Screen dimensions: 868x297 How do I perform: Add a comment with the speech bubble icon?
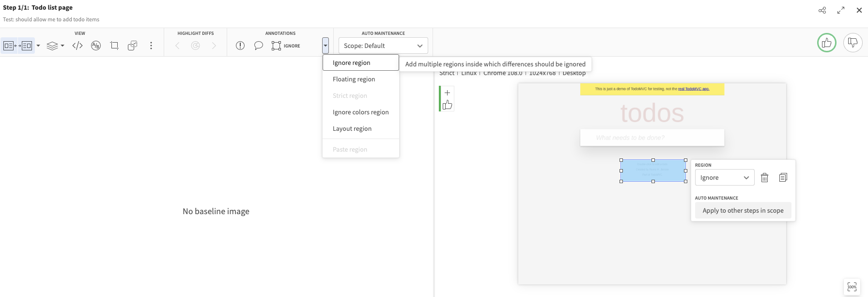(259, 46)
